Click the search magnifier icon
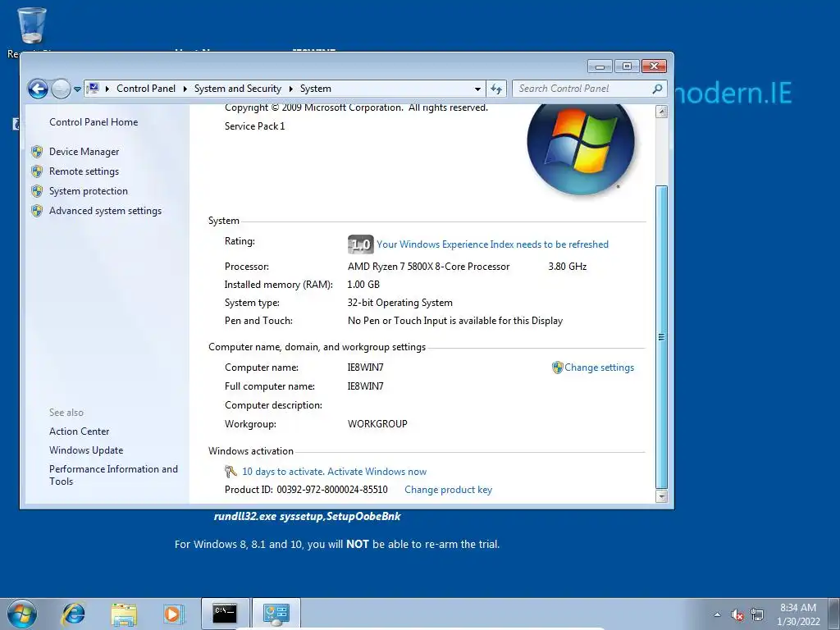The height and width of the screenshot is (630, 840). [657, 89]
